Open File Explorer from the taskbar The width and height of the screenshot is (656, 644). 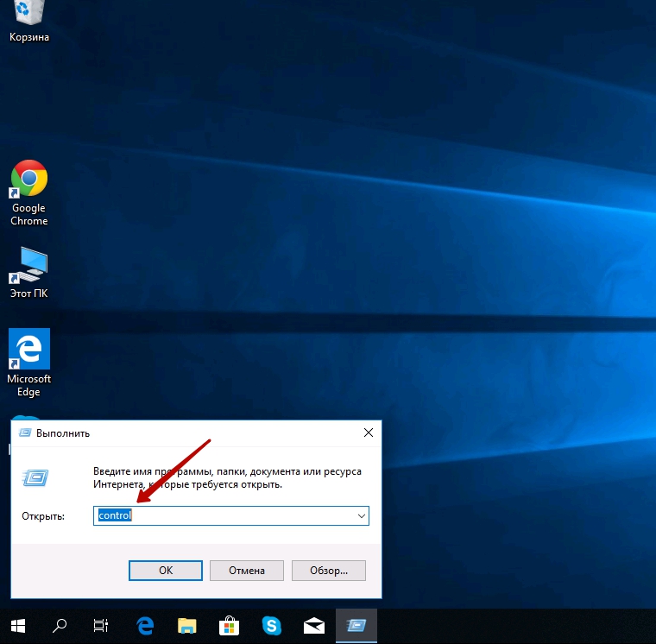[x=187, y=626]
